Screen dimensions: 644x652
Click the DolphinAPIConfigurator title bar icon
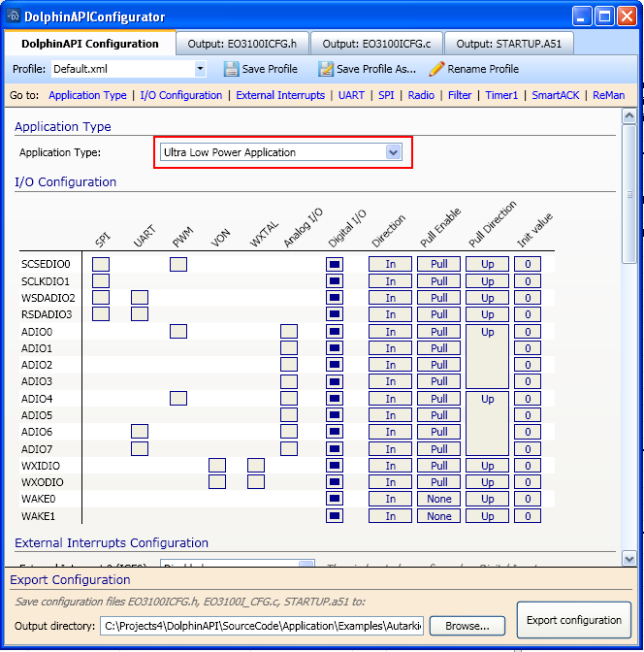(x=13, y=17)
